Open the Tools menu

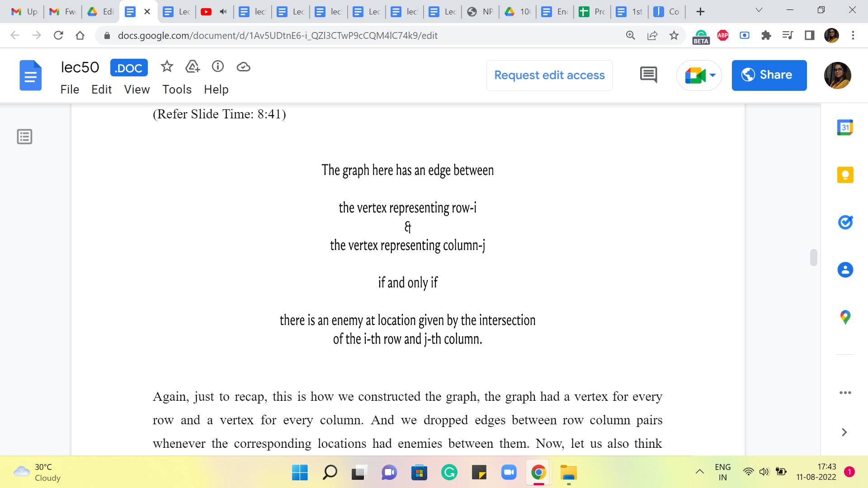coord(177,89)
